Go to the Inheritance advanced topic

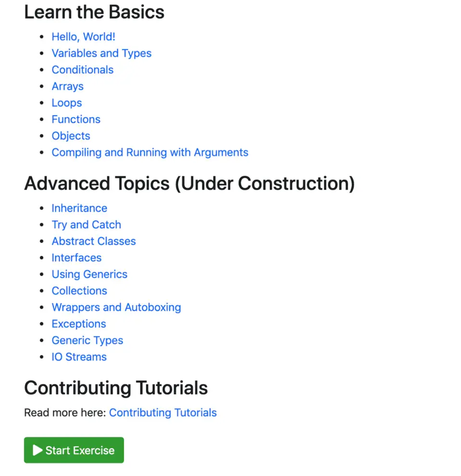pyautogui.click(x=79, y=208)
